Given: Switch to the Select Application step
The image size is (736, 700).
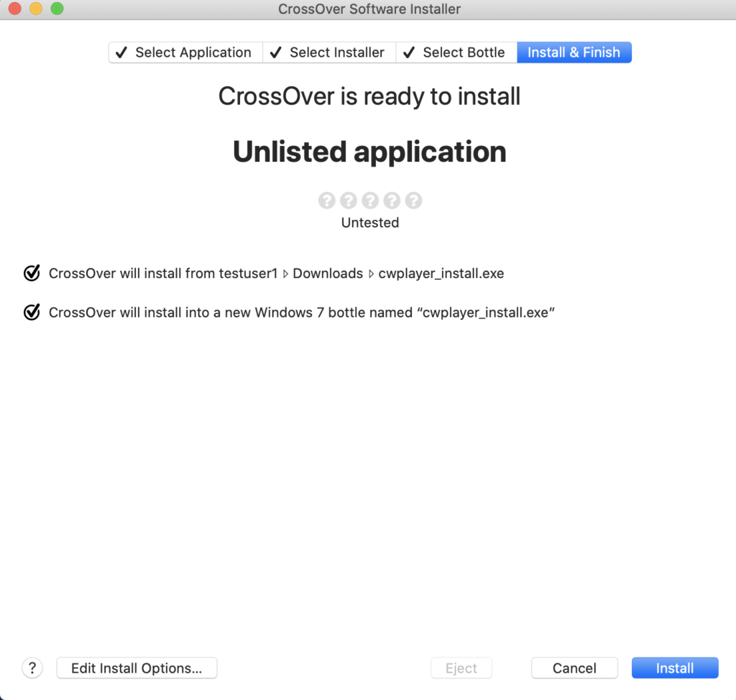Looking at the screenshot, I should [x=185, y=52].
